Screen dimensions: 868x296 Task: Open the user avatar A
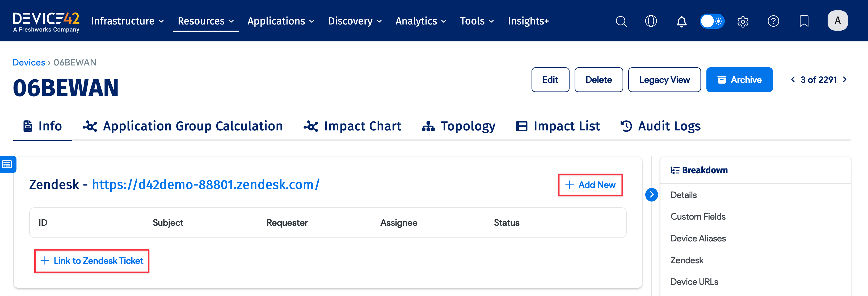tap(837, 20)
